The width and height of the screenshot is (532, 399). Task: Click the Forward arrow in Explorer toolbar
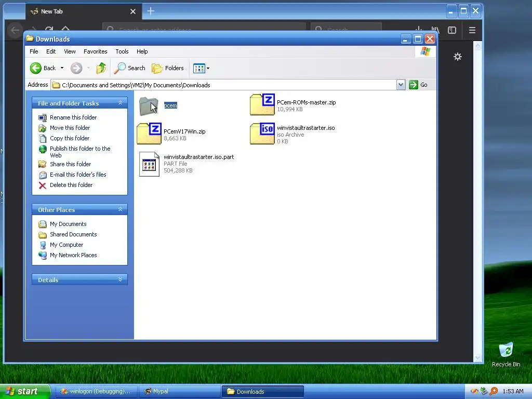coord(76,68)
